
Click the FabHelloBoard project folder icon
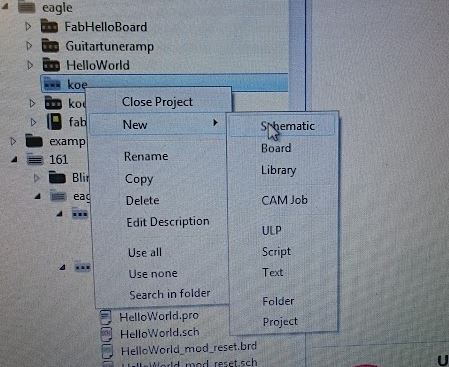tap(49, 26)
